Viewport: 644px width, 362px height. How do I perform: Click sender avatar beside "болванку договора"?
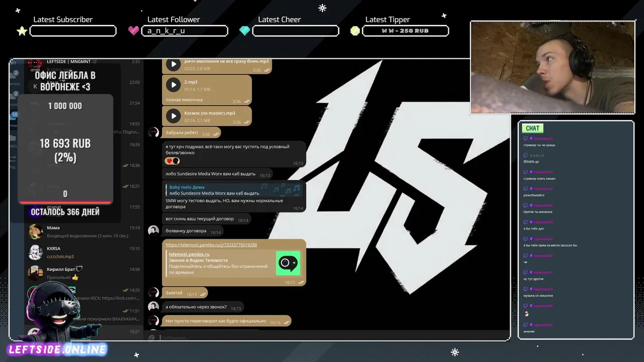coord(153,230)
